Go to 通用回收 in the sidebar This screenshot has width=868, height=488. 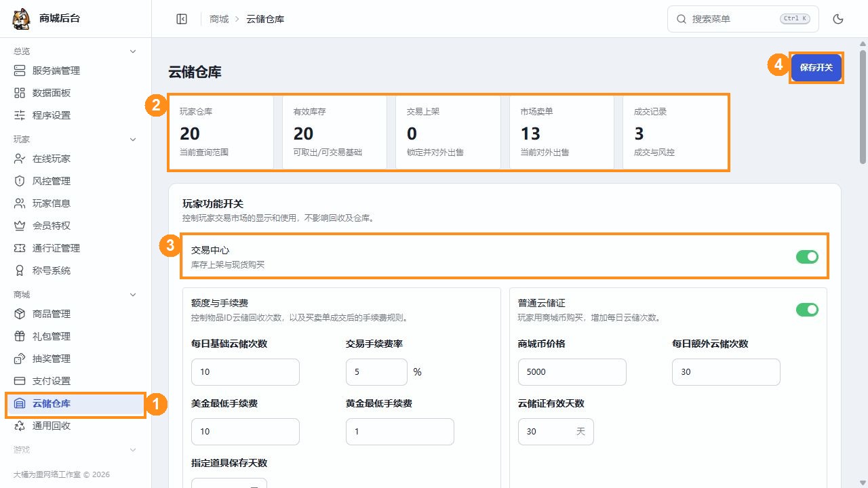click(75, 426)
